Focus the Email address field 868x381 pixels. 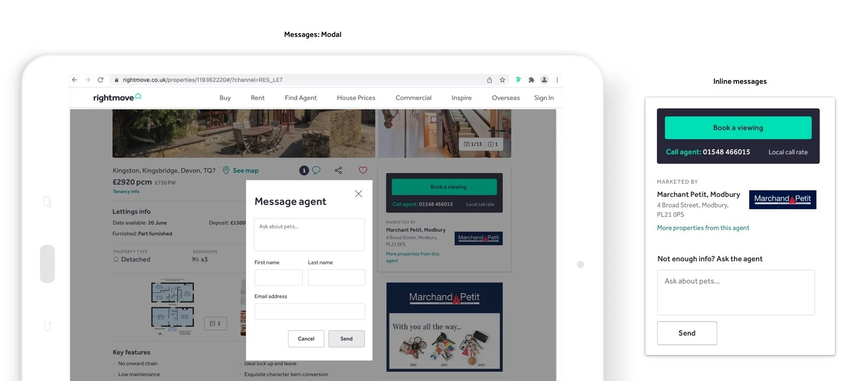pyautogui.click(x=310, y=311)
